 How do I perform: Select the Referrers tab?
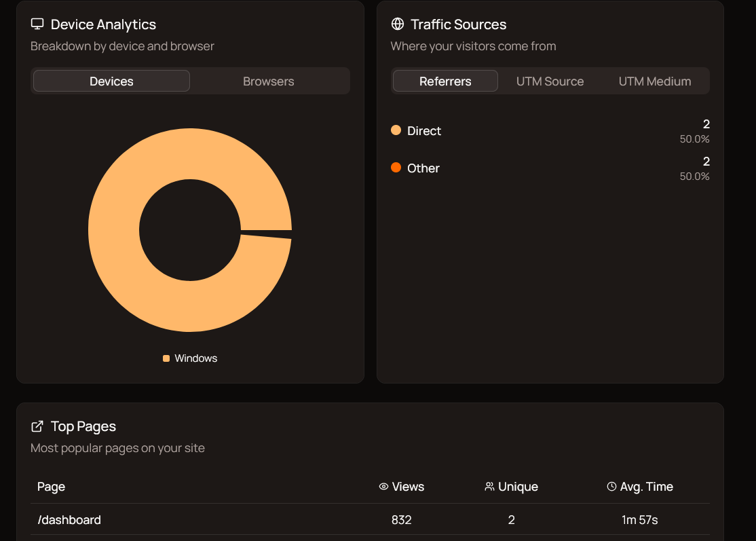[445, 81]
